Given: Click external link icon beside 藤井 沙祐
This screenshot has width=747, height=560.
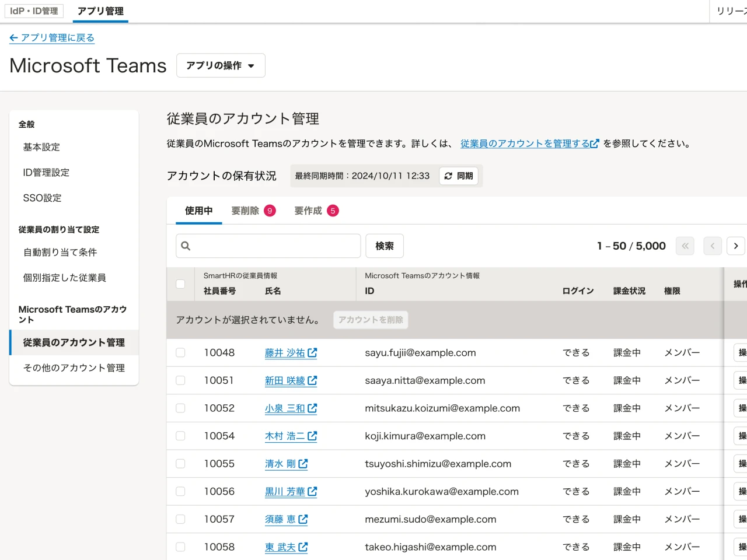Looking at the screenshot, I should [312, 352].
